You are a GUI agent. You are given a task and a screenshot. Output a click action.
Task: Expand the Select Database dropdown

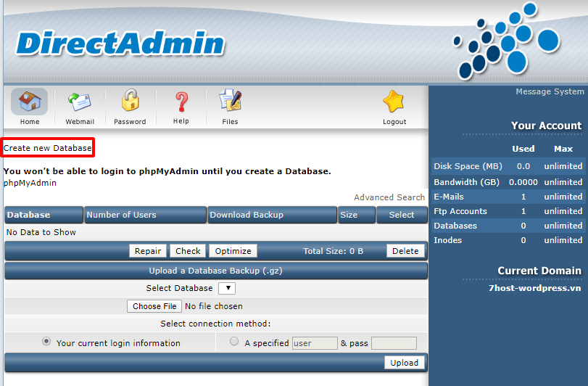coord(227,288)
